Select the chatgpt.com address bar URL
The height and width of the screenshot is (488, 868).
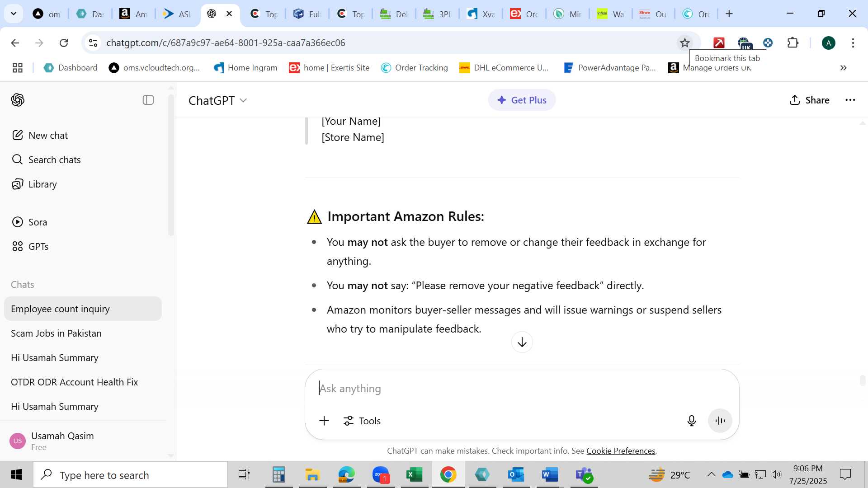tap(226, 43)
